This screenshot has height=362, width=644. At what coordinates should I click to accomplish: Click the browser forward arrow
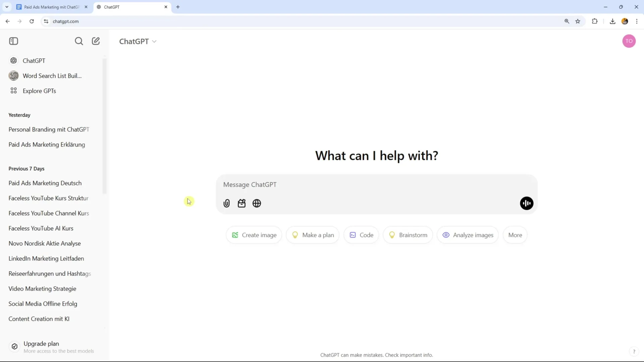pos(19,21)
